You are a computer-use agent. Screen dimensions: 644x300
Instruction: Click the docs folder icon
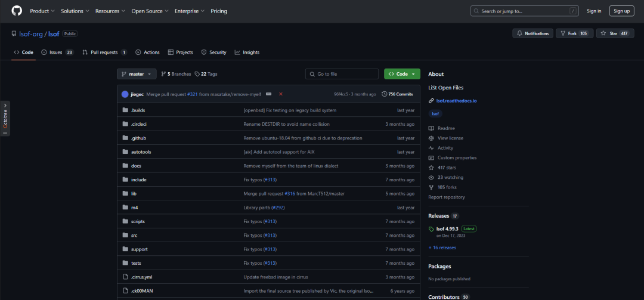point(125,166)
